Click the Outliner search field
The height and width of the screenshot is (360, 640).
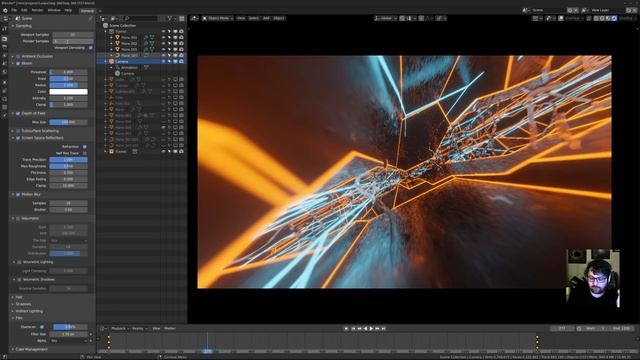click(x=141, y=18)
